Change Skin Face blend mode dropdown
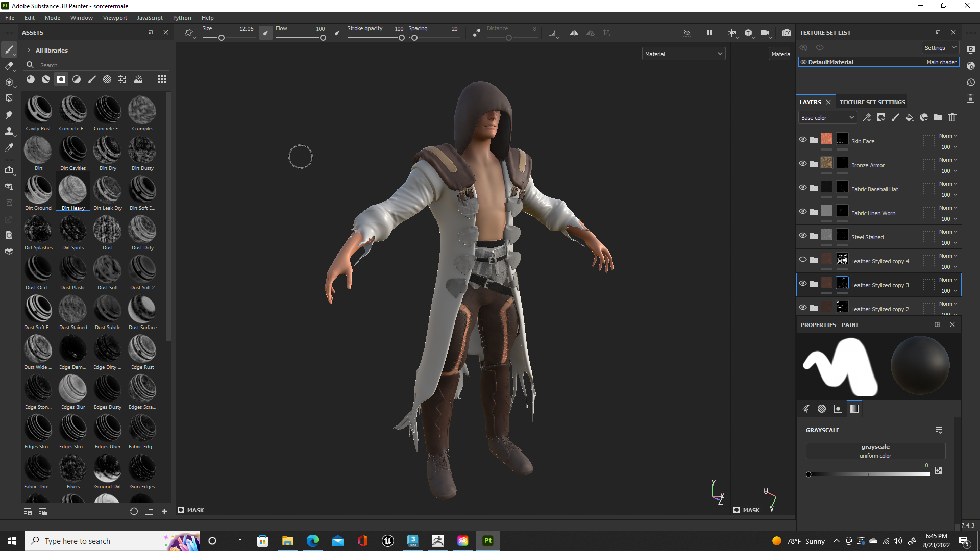Viewport: 980px width, 551px height. [948, 136]
